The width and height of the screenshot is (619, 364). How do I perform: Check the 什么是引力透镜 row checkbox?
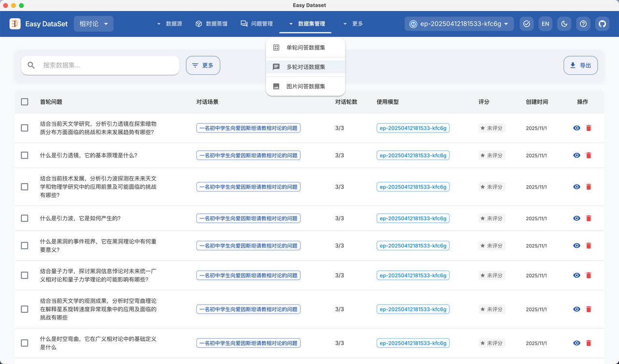(x=25, y=155)
